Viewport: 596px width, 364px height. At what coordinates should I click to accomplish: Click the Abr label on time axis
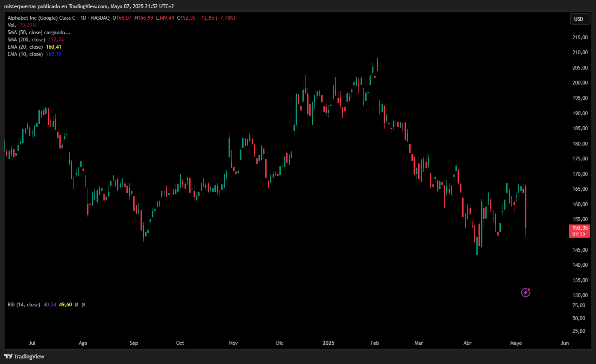[x=467, y=343]
